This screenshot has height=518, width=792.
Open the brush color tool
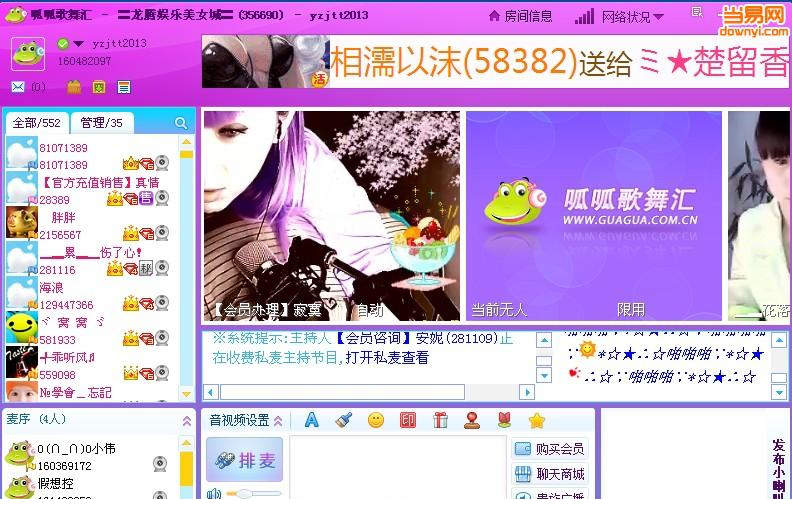343,420
